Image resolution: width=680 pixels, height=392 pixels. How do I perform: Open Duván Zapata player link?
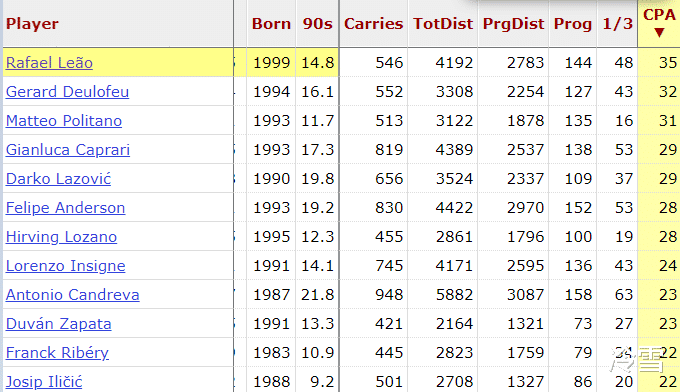59,324
